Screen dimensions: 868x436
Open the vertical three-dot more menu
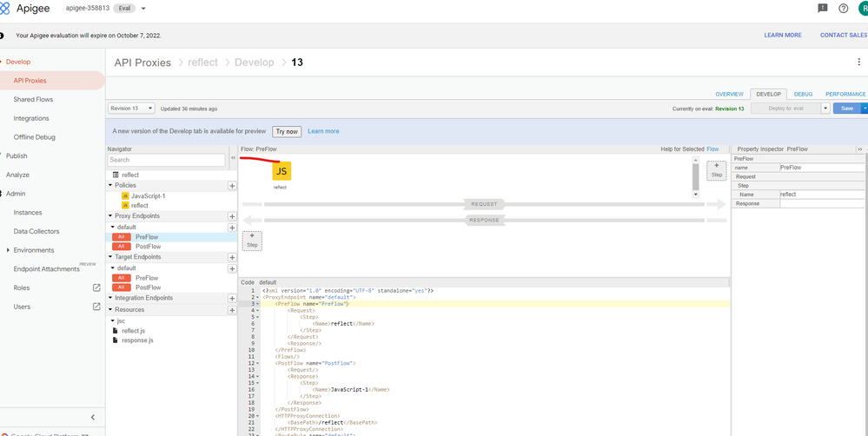[x=858, y=62]
